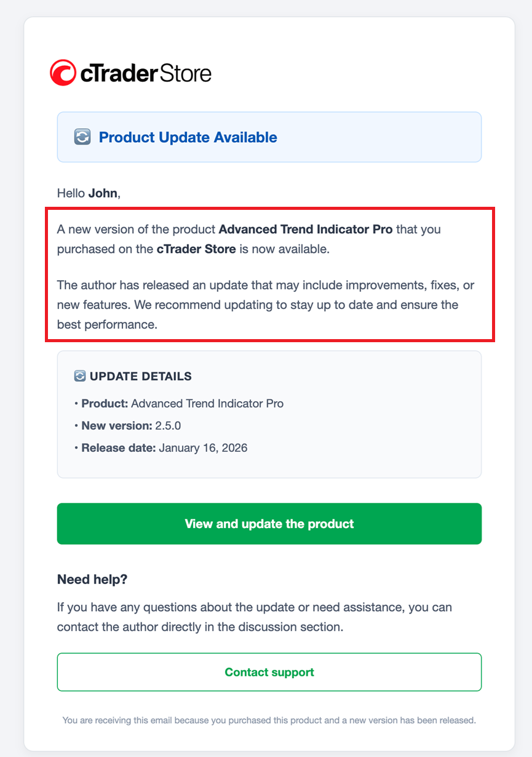Click the New version 2.5.0 line
This screenshot has width=532, height=757.
[131, 426]
